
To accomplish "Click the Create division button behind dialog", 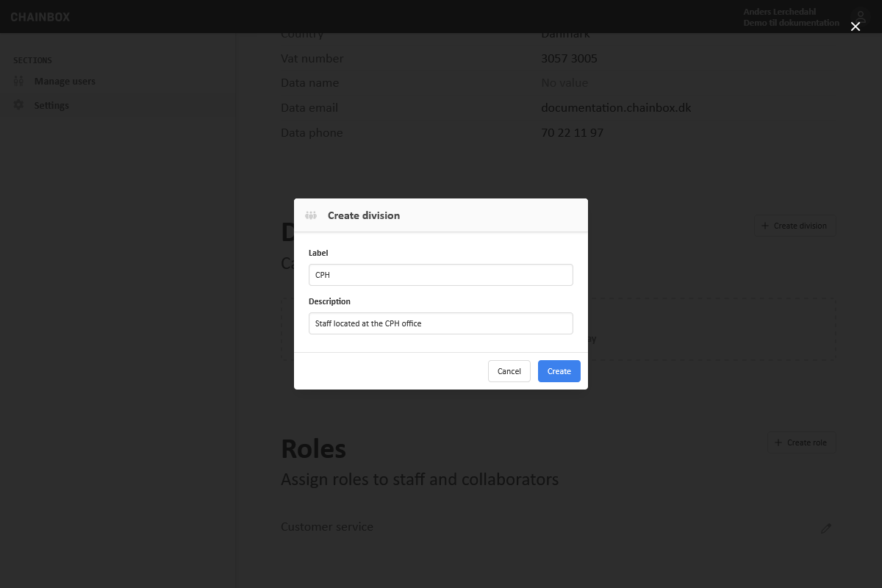I will click(795, 226).
